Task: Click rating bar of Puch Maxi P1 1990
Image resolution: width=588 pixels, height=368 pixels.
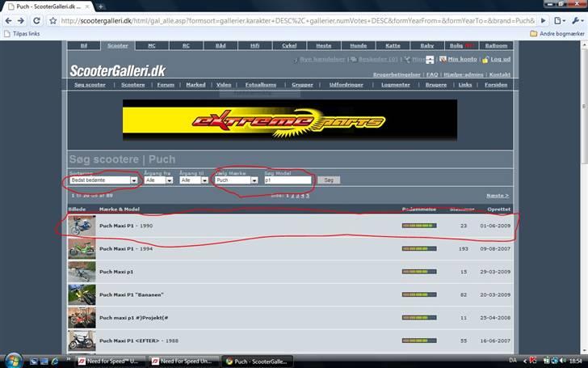Action: coord(419,226)
